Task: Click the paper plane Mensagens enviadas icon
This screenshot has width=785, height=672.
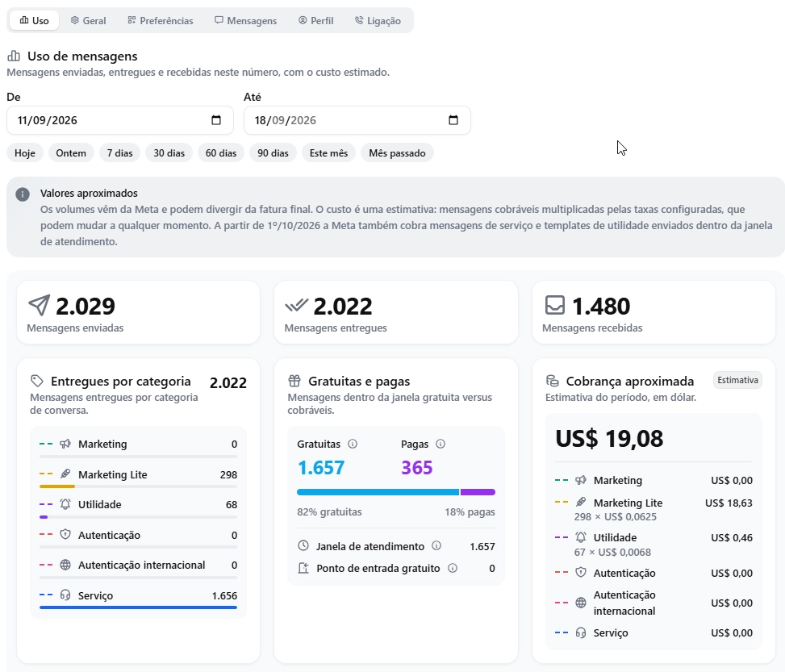Action: pos(39,305)
